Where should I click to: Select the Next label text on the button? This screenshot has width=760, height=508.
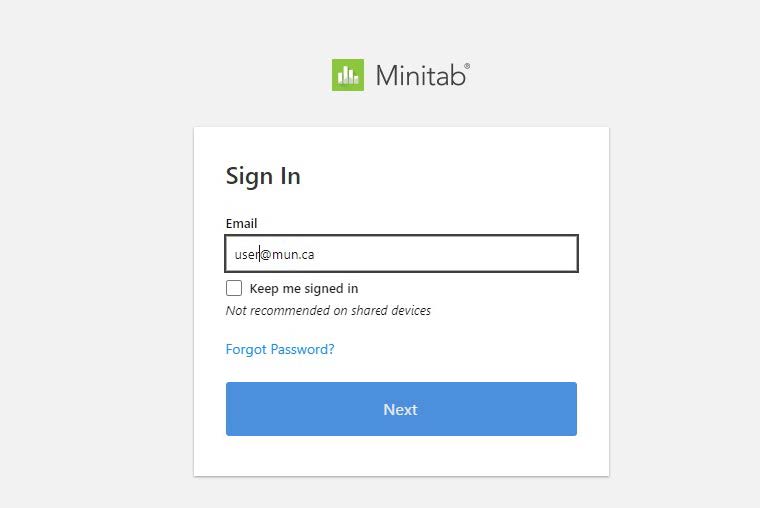point(400,410)
